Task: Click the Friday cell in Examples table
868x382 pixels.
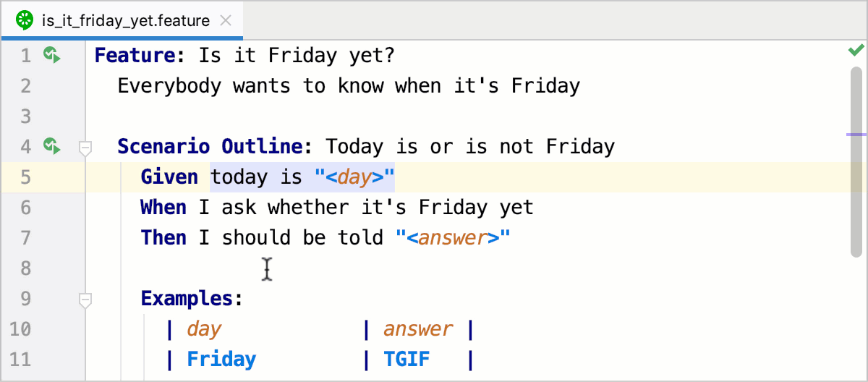Action: [221, 360]
